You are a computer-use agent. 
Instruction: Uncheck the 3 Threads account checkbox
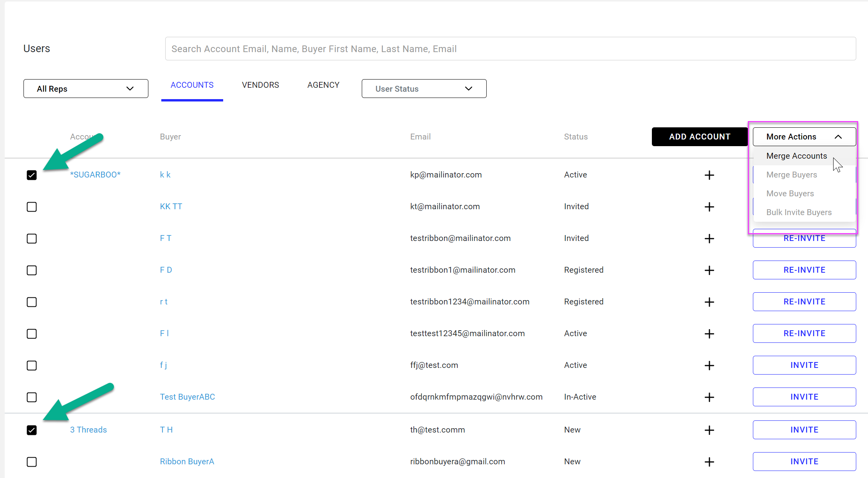tap(32, 430)
